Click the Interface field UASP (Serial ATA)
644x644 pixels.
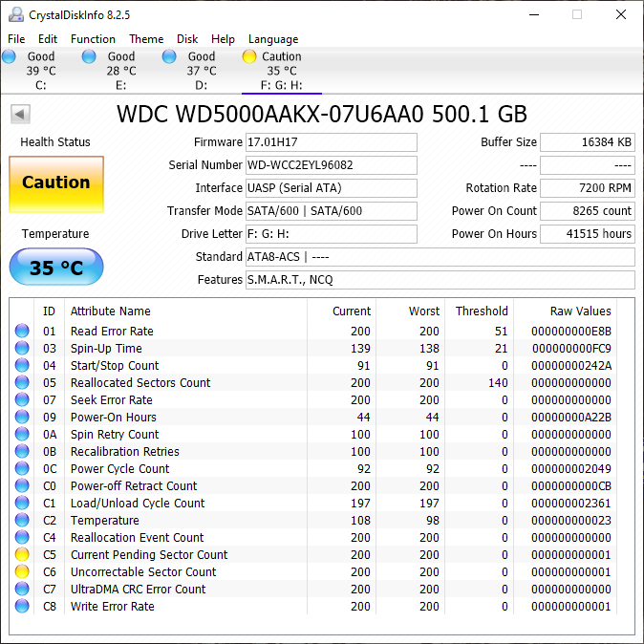coord(332,188)
